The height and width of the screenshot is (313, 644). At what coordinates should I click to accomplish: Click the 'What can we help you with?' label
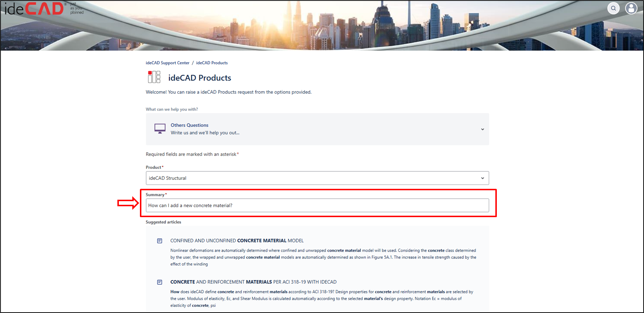tap(172, 109)
